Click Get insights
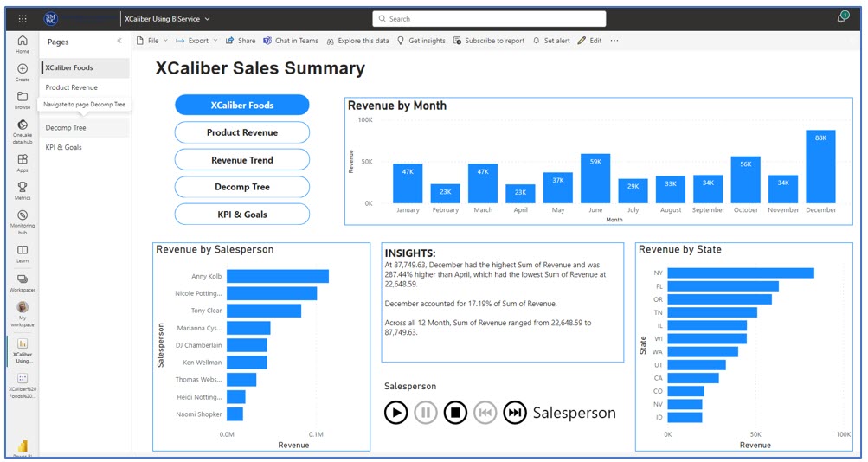The width and height of the screenshot is (868, 462). (421, 41)
